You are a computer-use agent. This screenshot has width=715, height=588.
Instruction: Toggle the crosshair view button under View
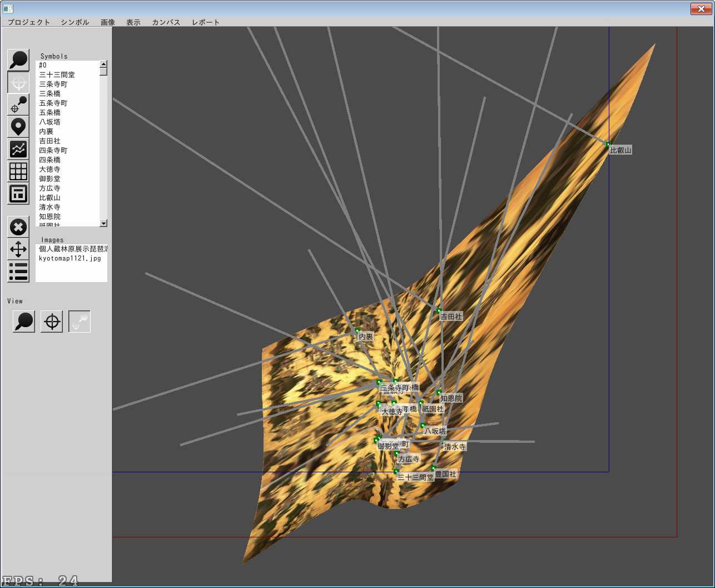pos(52,322)
